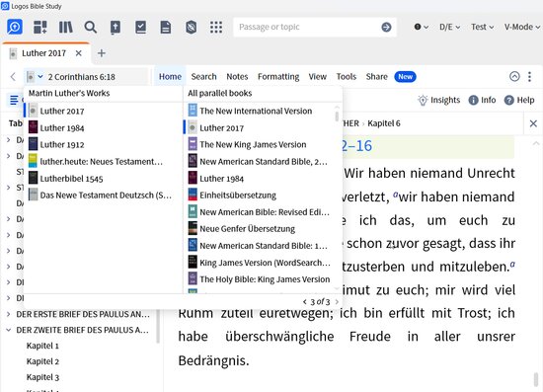Open the checklist plans icon in toolbar
The image size is (543, 392).
click(140, 27)
